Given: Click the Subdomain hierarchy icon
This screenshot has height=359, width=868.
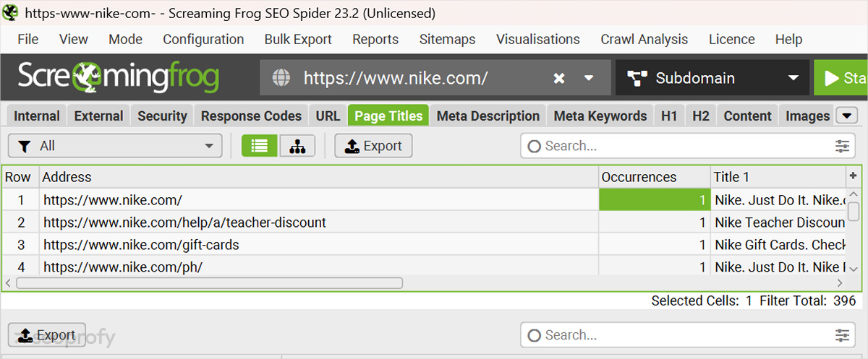Looking at the screenshot, I should [x=637, y=78].
